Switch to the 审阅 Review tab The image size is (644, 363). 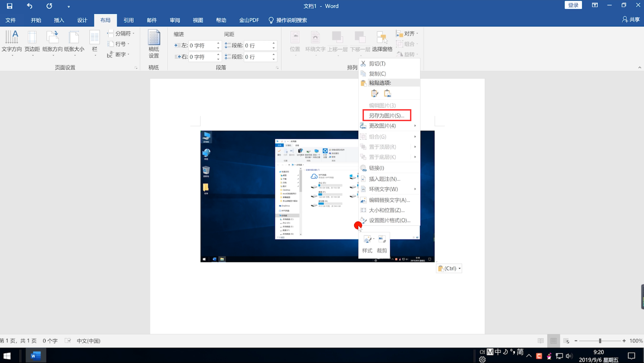(175, 20)
